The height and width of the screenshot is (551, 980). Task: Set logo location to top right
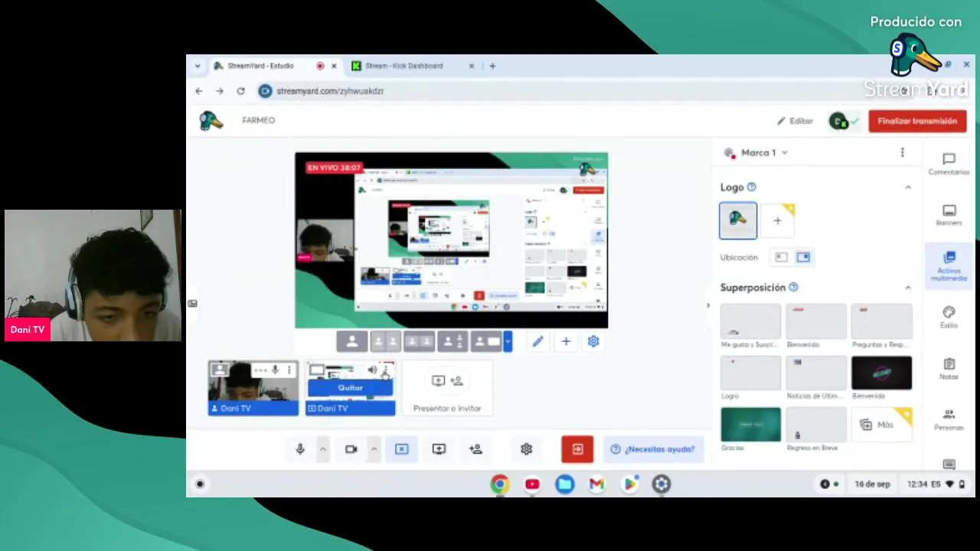click(803, 257)
